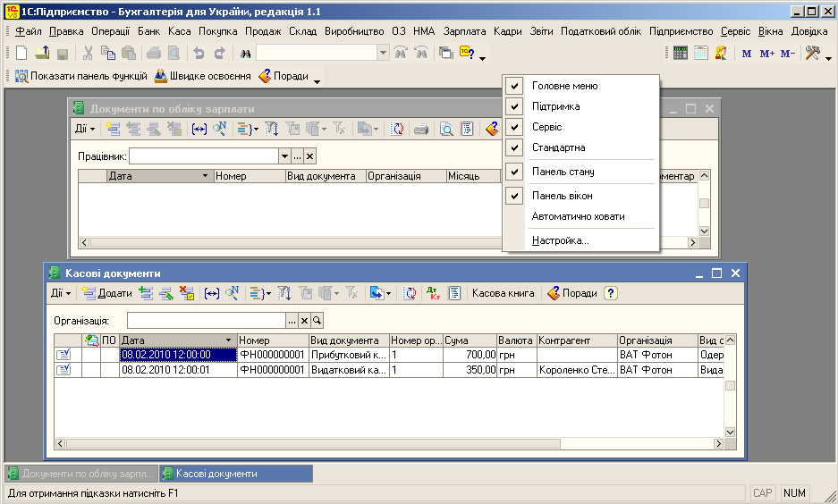Open the Банк menu
Image resolution: width=838 pixels, height=504 pixels.
click(148, 31)
